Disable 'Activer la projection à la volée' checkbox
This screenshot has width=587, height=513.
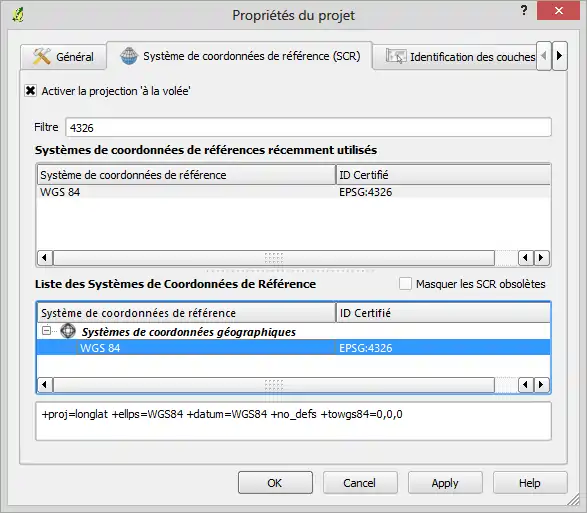(x=30, y=91)
